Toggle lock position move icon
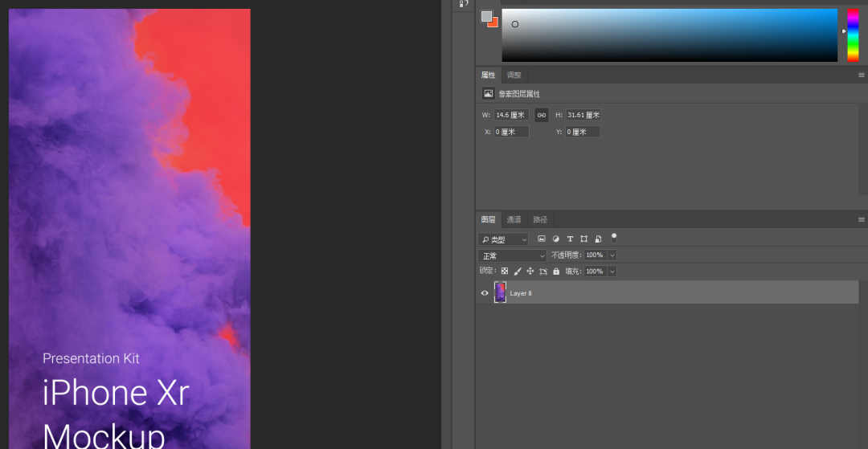The width and height of the screenshot is (868, 449). 530,271
